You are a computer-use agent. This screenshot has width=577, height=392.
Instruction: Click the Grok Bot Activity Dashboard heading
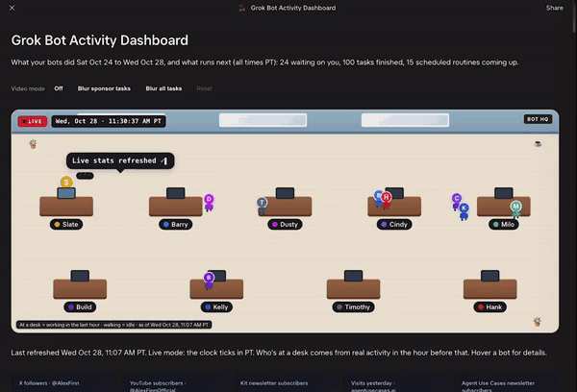[99, 40]
